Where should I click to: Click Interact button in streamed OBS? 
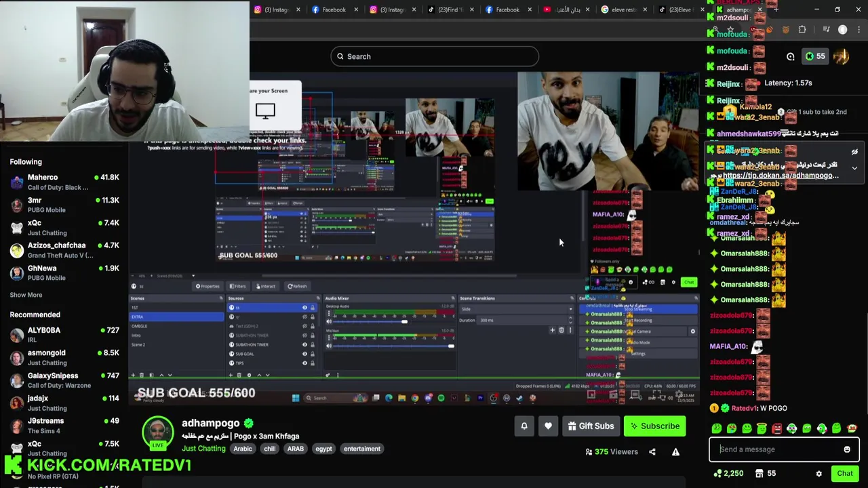(265, 286)
